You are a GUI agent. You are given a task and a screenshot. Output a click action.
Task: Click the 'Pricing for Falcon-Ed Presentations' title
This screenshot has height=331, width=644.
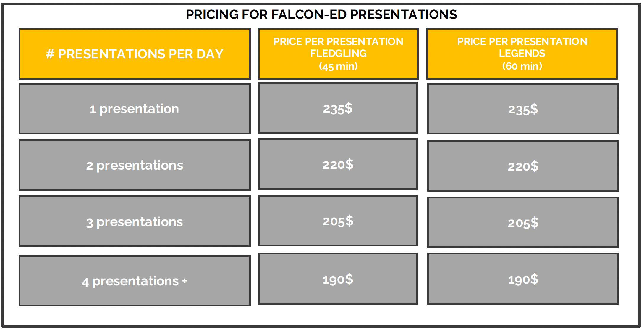321,14
